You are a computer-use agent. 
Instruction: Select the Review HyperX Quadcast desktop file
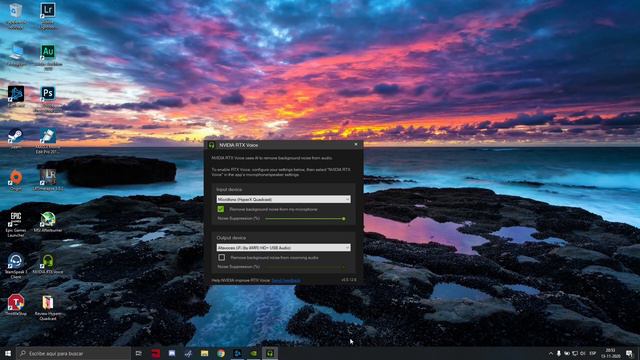point(48,307)
